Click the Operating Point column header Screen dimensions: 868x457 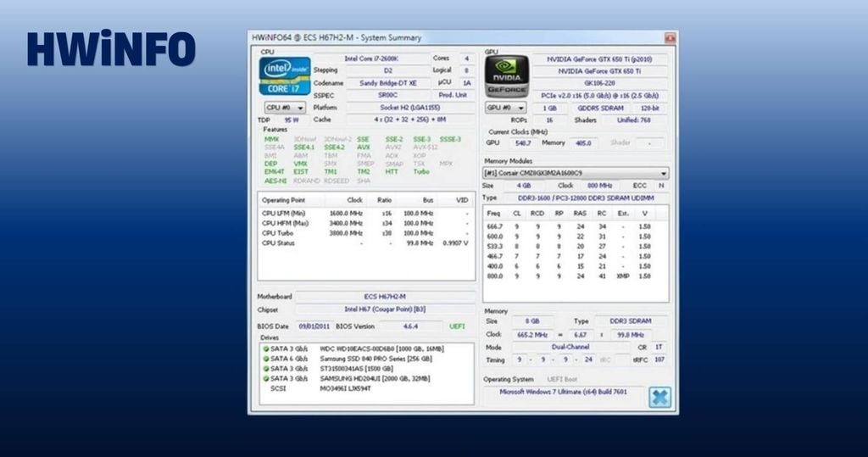coord(283,201)
